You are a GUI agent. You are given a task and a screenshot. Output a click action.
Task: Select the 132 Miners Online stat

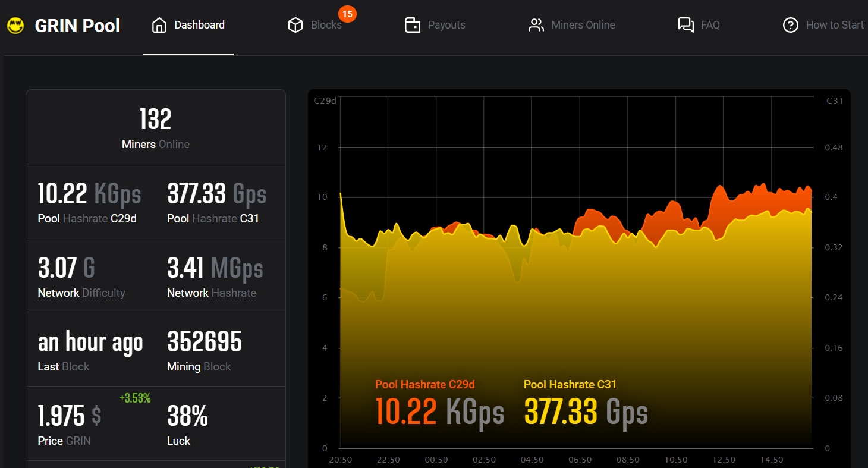(156, 127)
